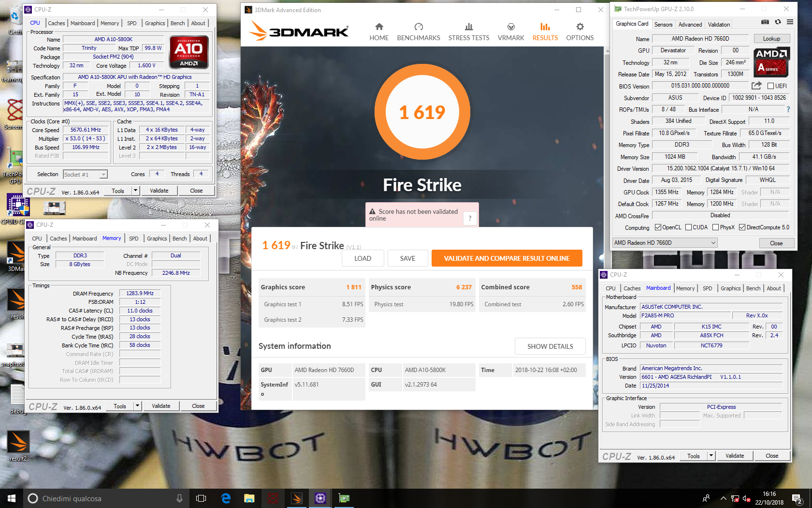
Task: Select SPD tab in Memory CPU-Z window
Action: point(133,239)
